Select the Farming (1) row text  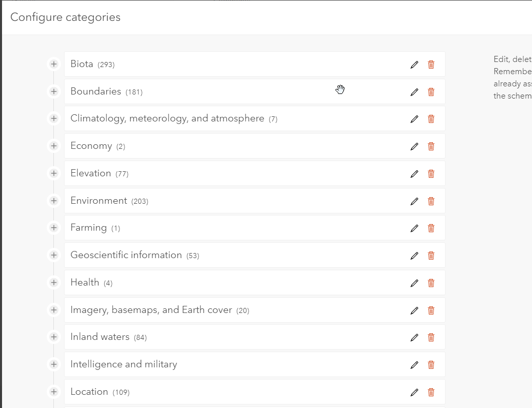(96, 228)
